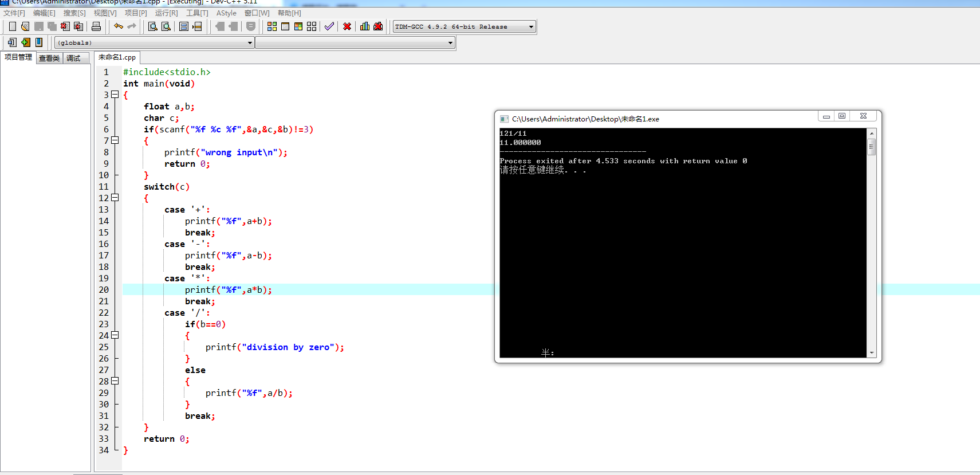Open the 搜索[S] menu
The height and width of the screenshot is (475, 980).
pos(74,13)
